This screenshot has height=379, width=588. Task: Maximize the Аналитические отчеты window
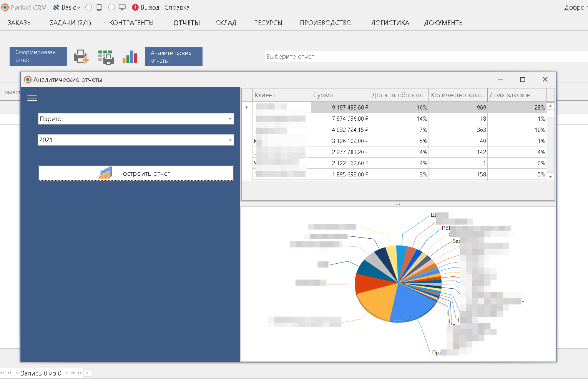click(x=523, y=80)
